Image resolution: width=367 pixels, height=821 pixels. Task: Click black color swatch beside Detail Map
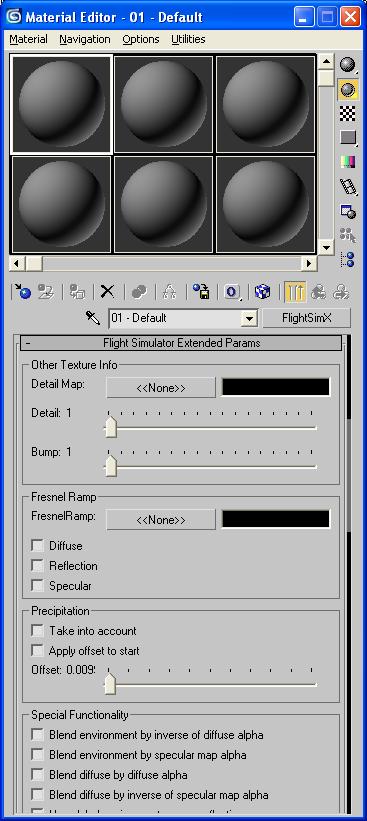[x=276, y=387]
